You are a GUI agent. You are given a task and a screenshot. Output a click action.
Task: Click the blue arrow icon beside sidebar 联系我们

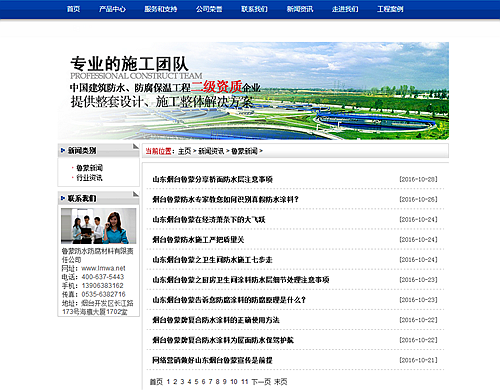tap(63, 198)
